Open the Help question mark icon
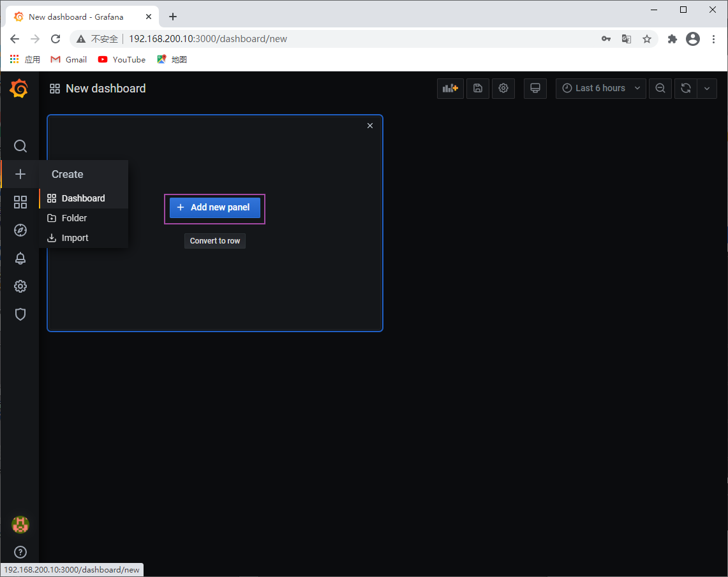This screenshot has height=577, width=728. tap(20, 552)
